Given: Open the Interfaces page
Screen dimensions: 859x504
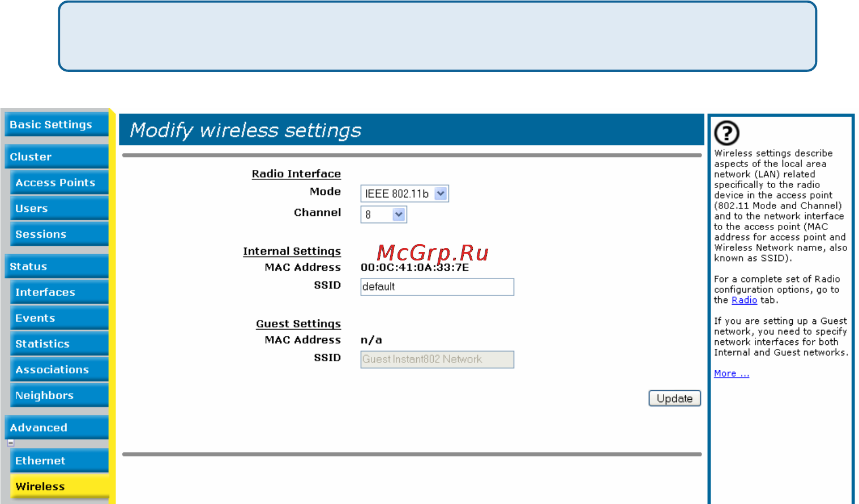Looking at the screenshot, I should tap(59, 292).
